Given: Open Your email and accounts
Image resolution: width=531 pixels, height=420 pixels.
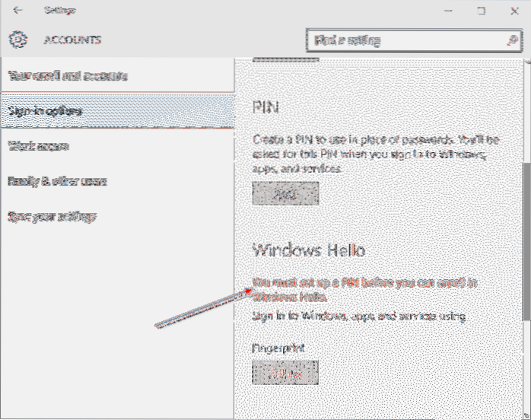Looking at the screenshot, I should [117, 75].
